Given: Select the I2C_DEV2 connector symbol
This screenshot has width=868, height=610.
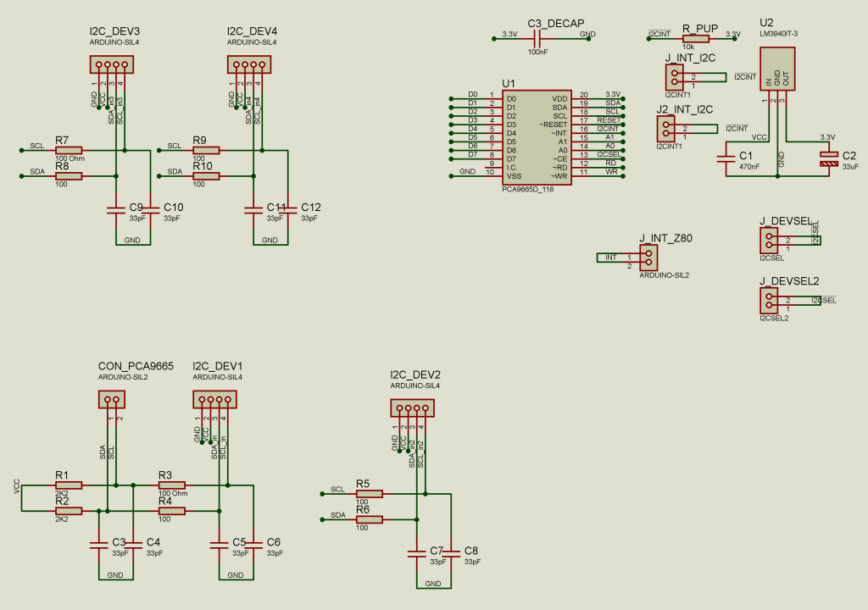Looking at the screenshot, I should point(410,408).
